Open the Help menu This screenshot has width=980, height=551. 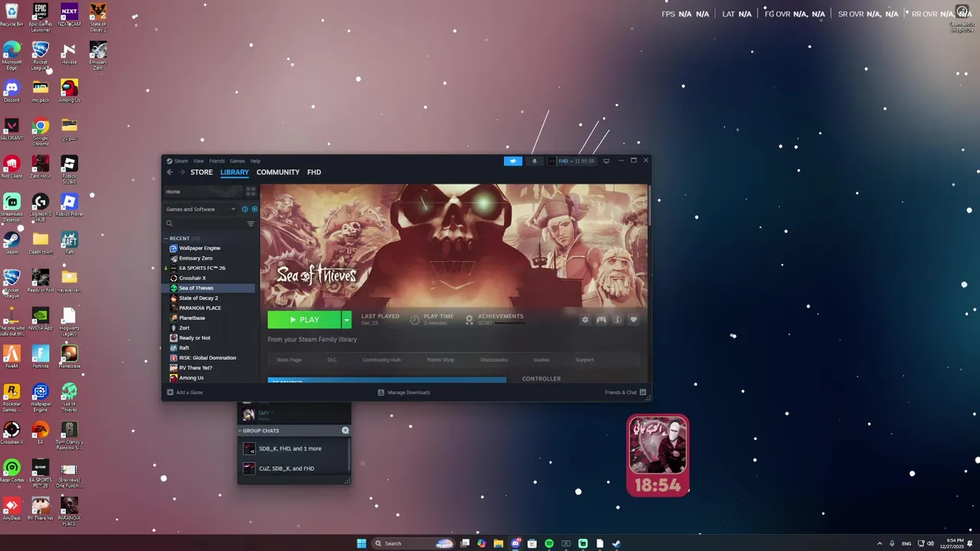[x=255, y=161]
